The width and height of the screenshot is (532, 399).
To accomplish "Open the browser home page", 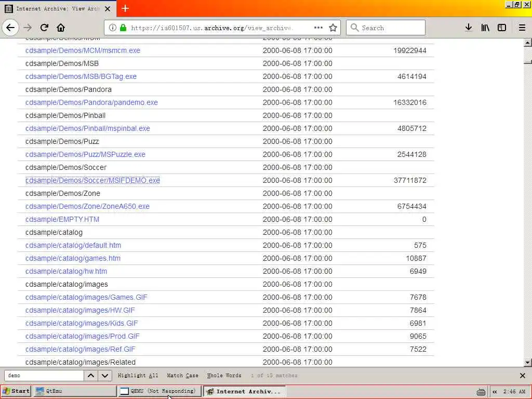I will pos(61,28).
